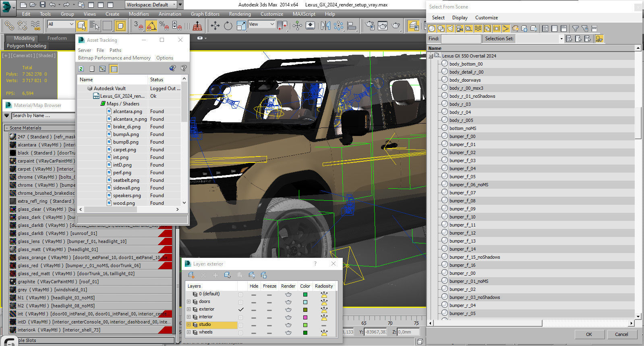644x346 pixels.
Task: Open the Graph Editors menu
Action: coord(205,14)
